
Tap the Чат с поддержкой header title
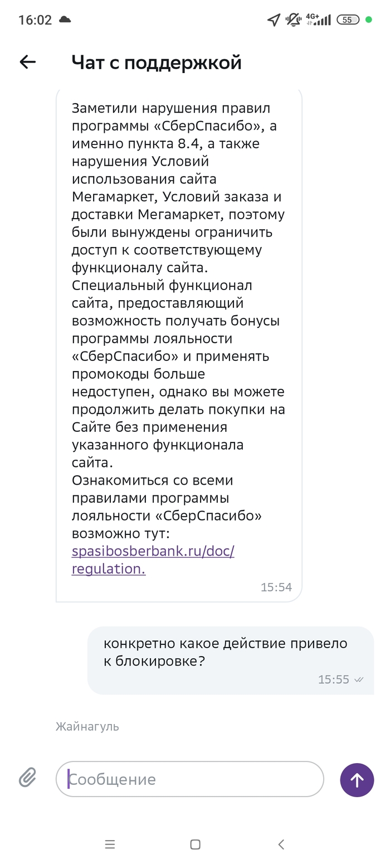(x=157, y=62)
